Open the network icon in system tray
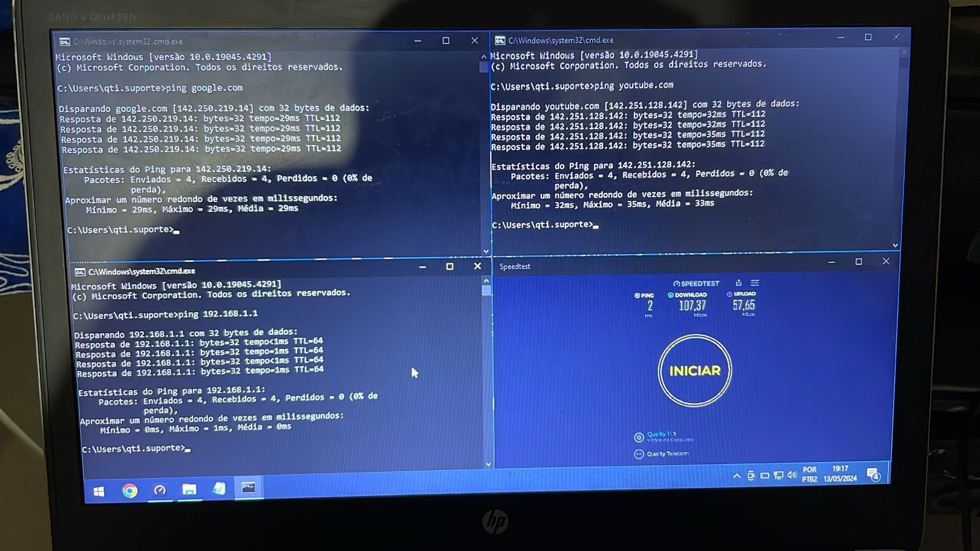This screenshot has width=980, height=551. 778,475
